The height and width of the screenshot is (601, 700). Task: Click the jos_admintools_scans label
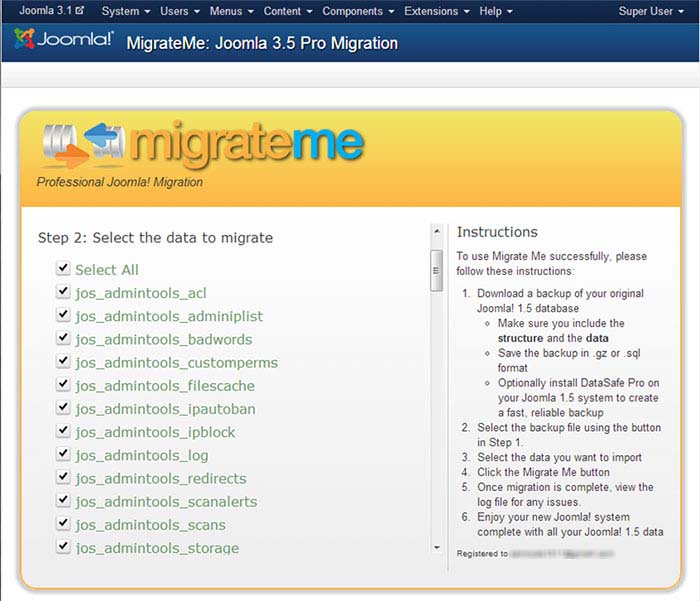pos(150,525)
